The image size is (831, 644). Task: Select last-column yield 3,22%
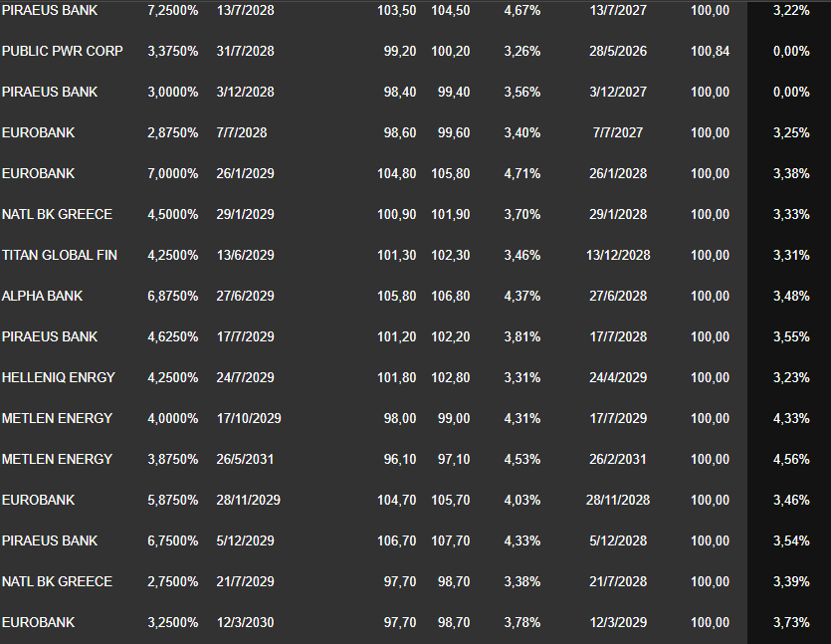tap(791, 10)
